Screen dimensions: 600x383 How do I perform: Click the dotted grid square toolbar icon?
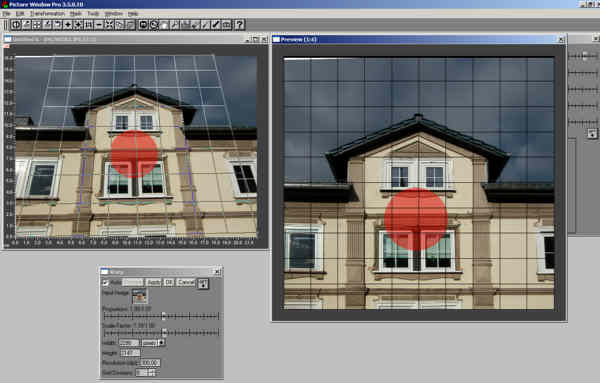[37, 25]
